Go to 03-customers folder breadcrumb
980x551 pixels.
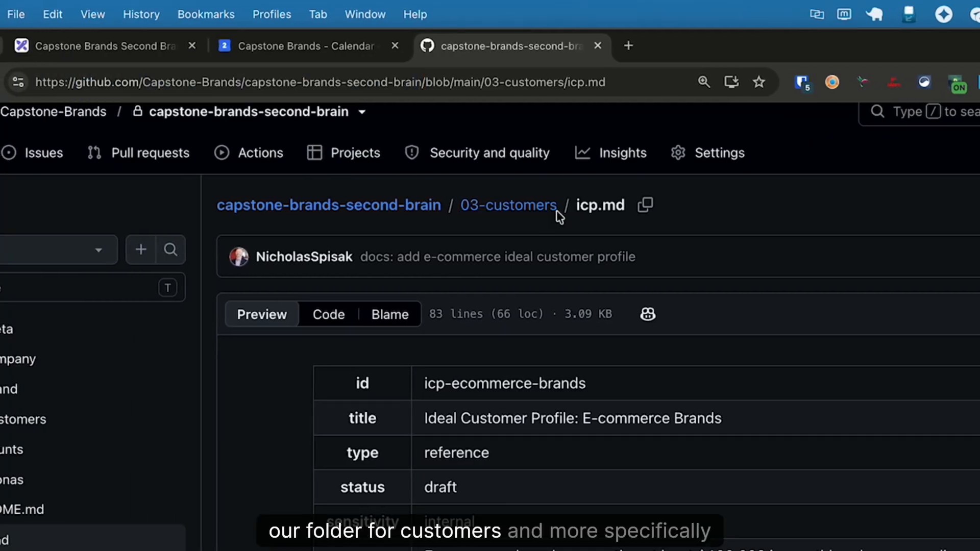tap(508, 205)
